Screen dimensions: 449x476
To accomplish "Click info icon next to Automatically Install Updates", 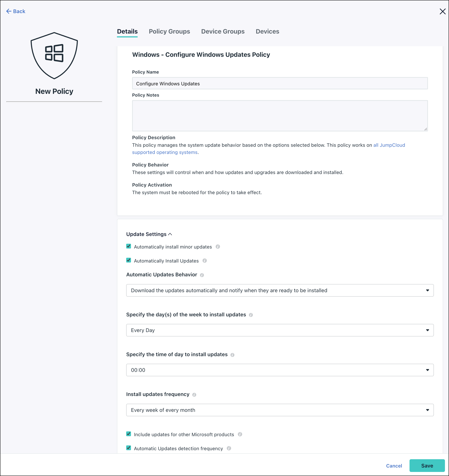I will click(204, 260).
